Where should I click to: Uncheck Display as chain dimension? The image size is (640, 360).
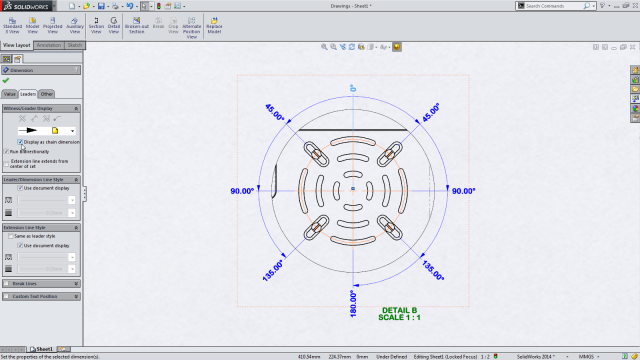20,142
